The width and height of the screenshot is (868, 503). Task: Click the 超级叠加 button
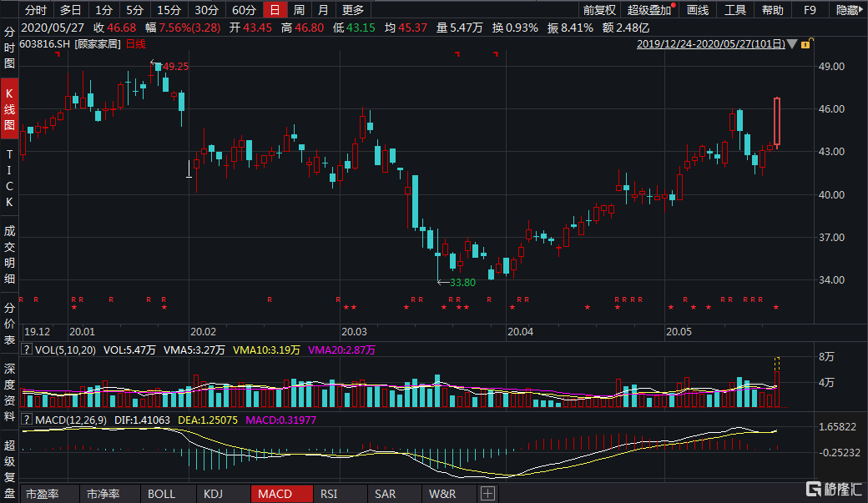click(x=649, y=10)
